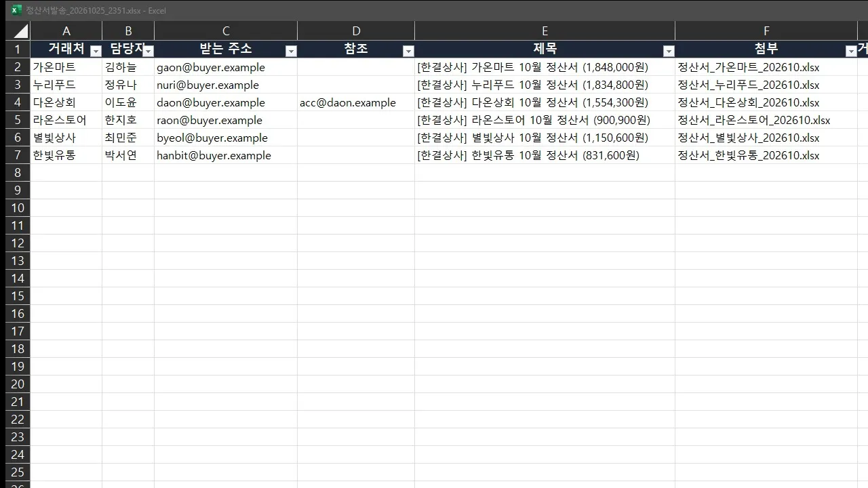Open the 참조 column filter dropdown
The image size is (868, 488).
click(x=408, y=51)
